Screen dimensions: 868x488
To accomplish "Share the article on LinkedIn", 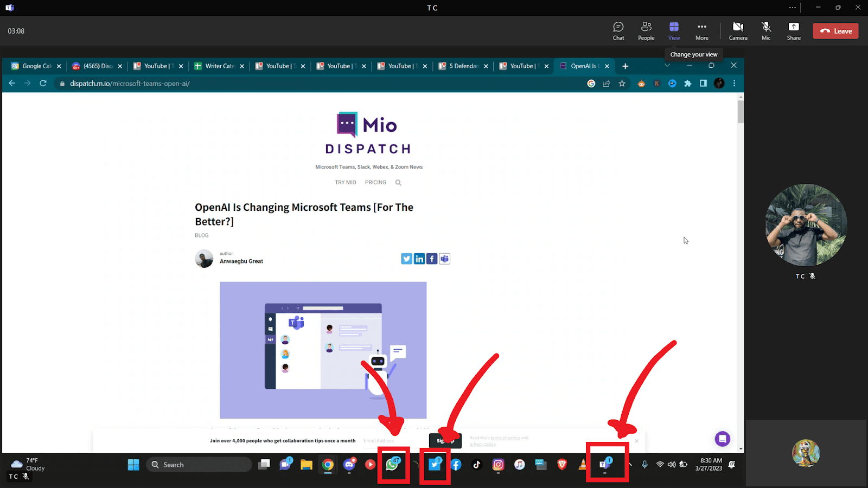I will 419,259.
